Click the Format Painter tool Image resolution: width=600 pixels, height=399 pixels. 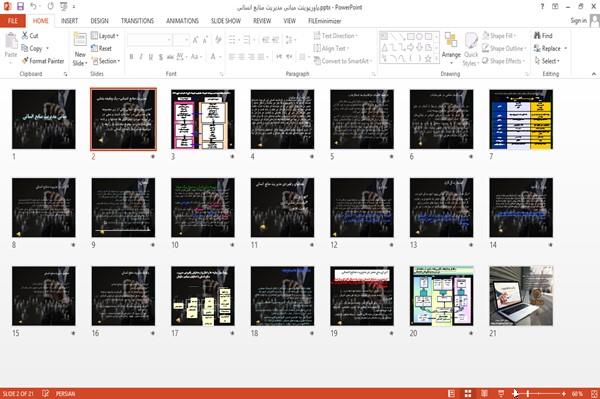click(43, 61)
